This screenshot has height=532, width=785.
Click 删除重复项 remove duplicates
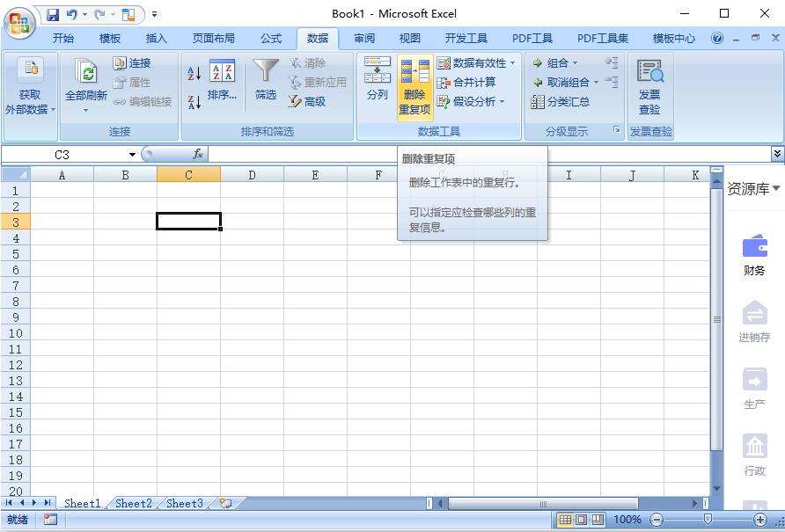[x=415, y=87]
